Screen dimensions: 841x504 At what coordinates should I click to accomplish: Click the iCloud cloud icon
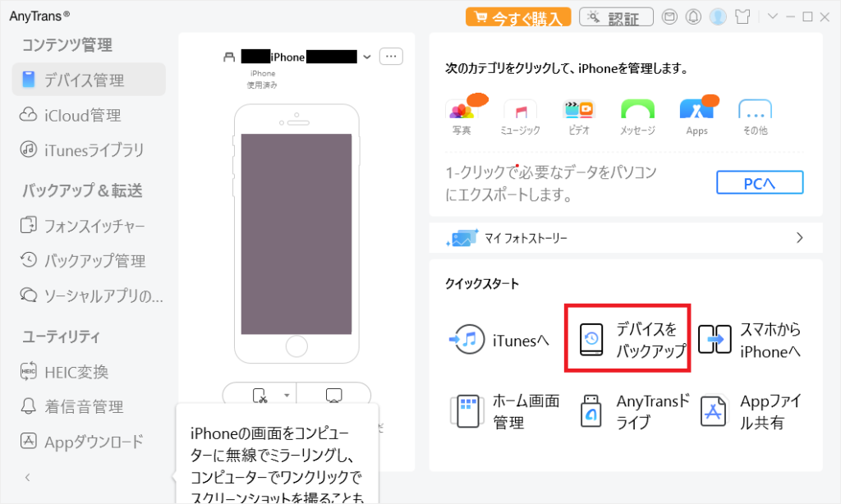[x=28, y=114]
